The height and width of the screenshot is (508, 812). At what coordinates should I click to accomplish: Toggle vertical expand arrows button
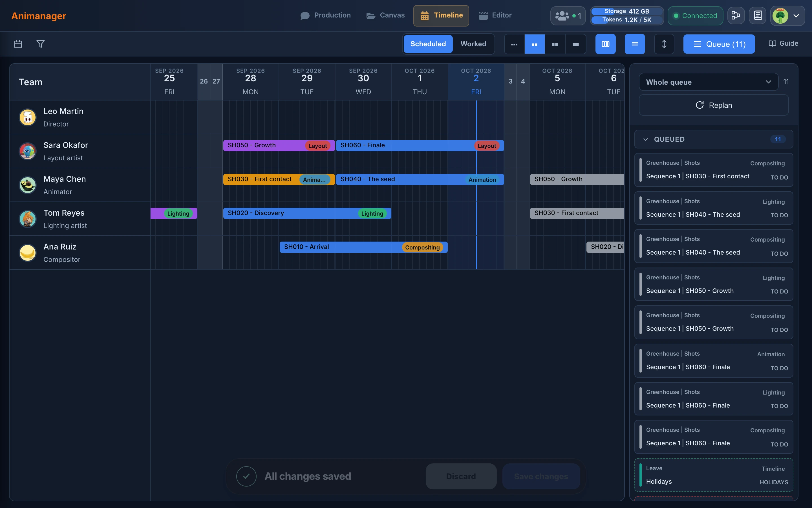[x=664, y=44]
